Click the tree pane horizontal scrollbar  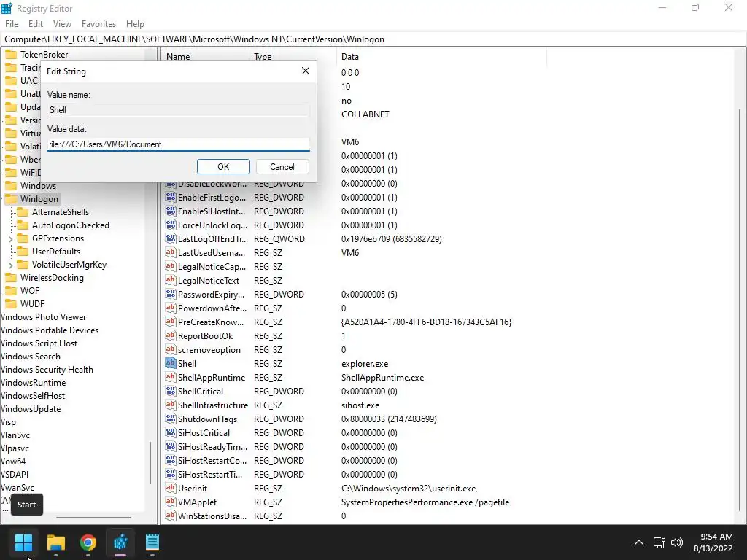[93, 517]
